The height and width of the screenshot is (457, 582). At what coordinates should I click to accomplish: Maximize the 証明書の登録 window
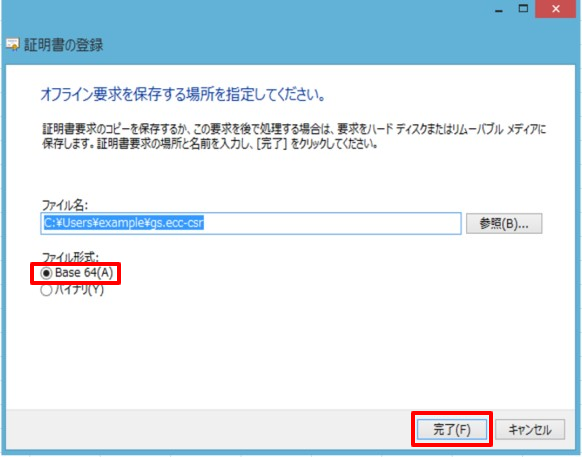pos(523,9)
